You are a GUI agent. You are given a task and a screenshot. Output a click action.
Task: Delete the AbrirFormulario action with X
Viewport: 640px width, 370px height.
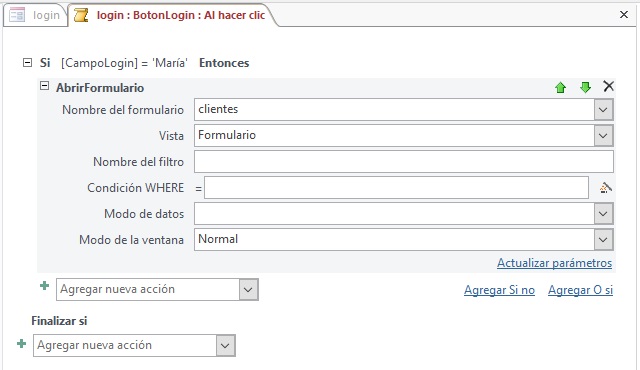click(x=609, y=86)
